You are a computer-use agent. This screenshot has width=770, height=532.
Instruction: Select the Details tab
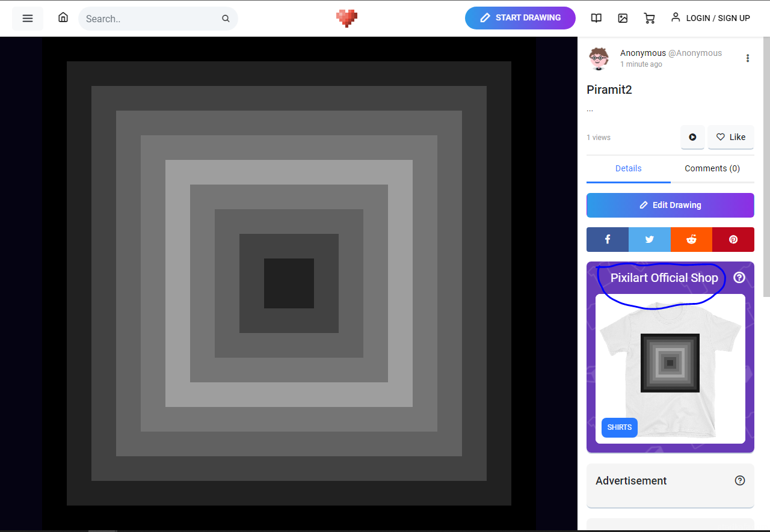pyautogui.click(x=628, y=168)
